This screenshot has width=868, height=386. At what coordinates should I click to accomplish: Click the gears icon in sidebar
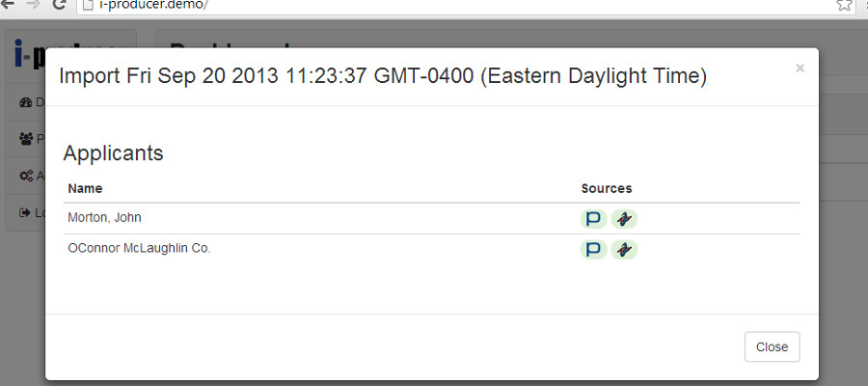coord(25,176)
